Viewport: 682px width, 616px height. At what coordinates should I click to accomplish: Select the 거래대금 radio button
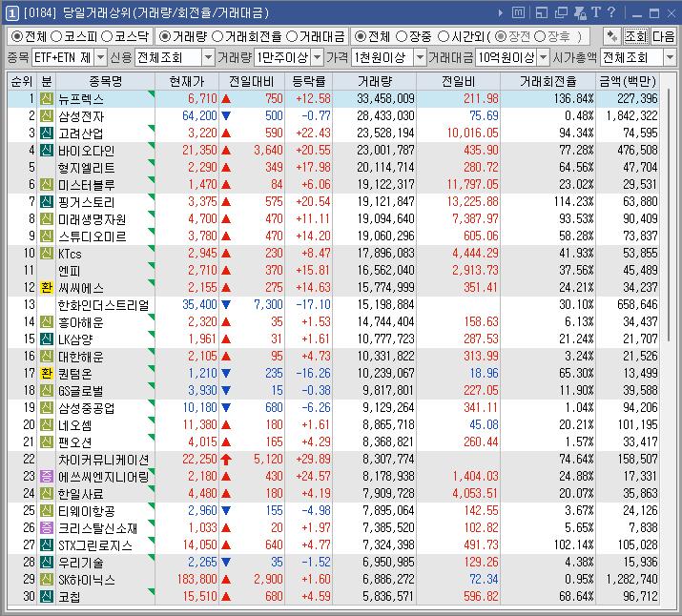tap(292, 36)
